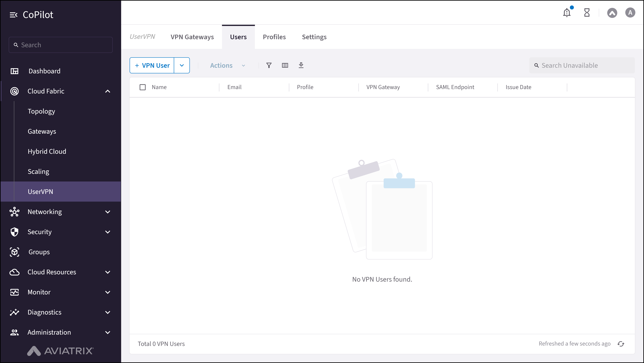Open the hourglass tasks icon
644x363 pixels.
pos(587,13)
